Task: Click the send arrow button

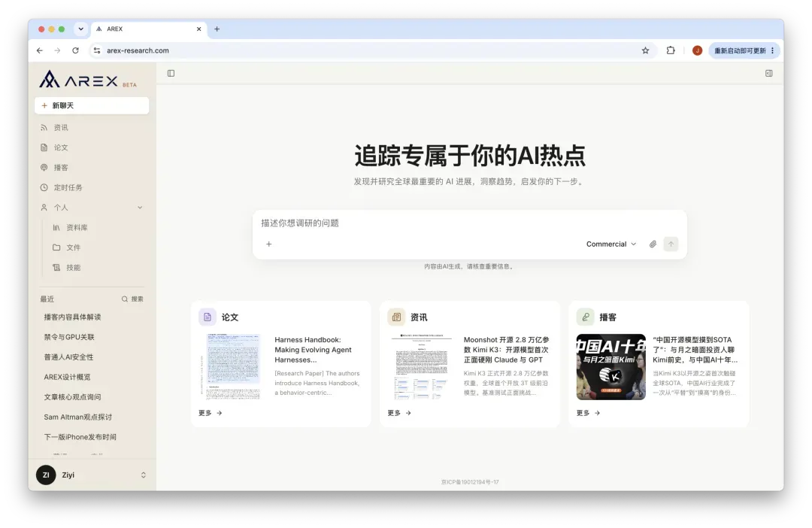Action: [671, 244]
